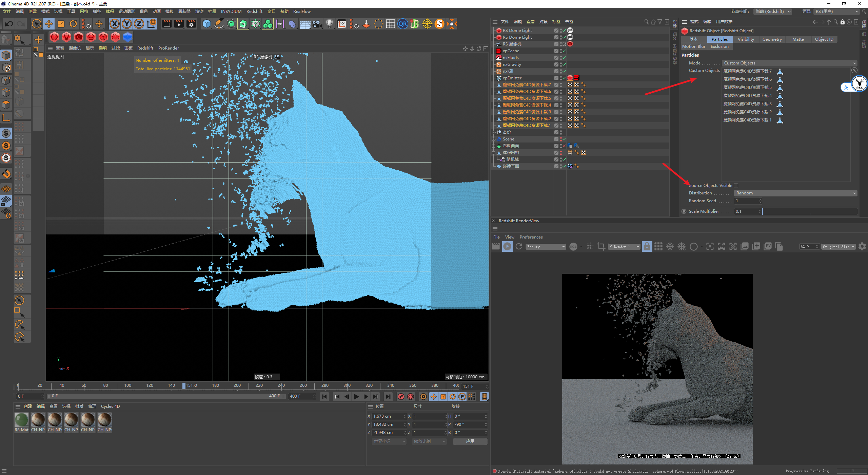This screenshot has height=475, width=868.
Task: Select the Rotate tool in top toolbar
Action: tap(73, 24)
